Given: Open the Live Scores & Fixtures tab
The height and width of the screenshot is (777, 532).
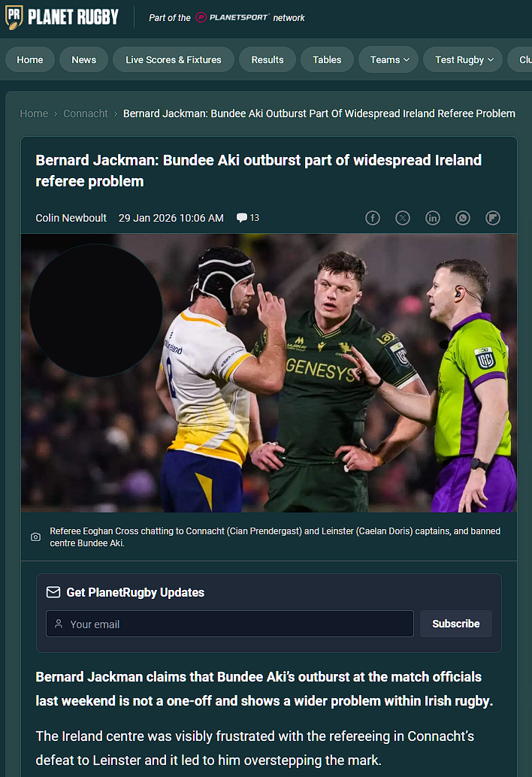Looking at the screenshot, I should pos(174,60).
